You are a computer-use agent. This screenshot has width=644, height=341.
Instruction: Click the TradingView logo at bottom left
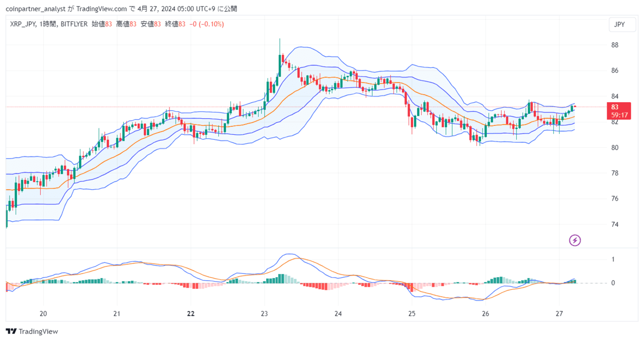tap(32, 331)
